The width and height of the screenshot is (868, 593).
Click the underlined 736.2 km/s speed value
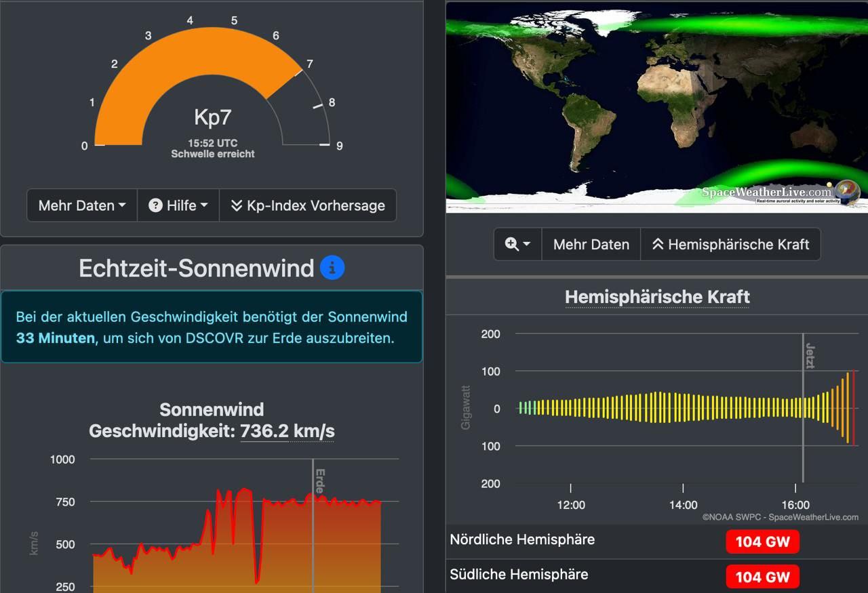(287, 431)
